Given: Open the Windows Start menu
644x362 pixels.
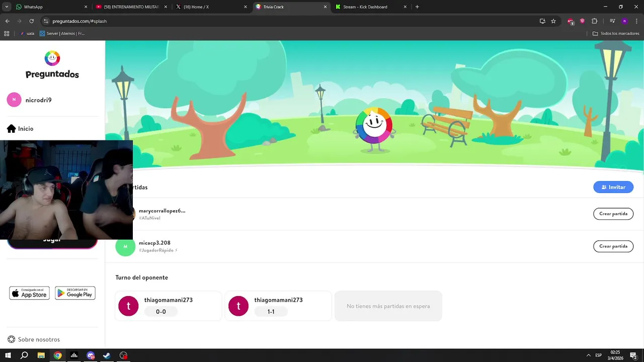Looking at the screenshot, I should tap(8, 355).
